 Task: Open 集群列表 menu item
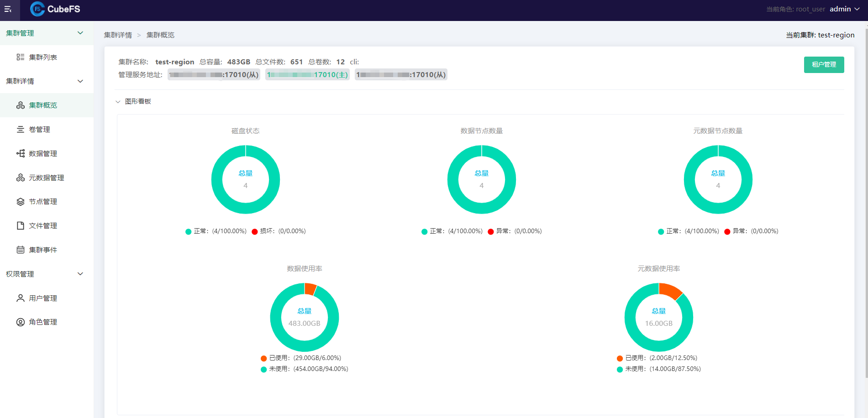47,57
